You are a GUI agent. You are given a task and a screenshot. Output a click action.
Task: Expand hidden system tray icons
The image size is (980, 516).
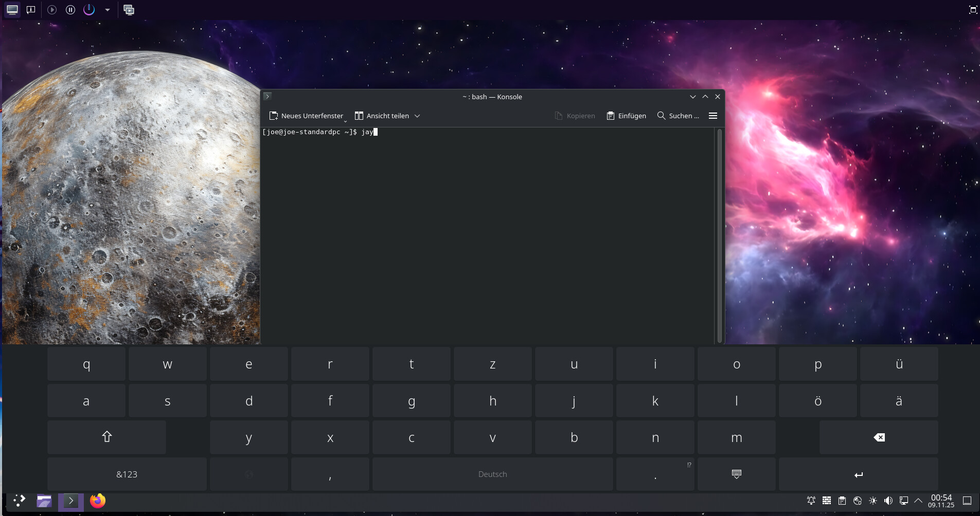[x=918, y=501]
